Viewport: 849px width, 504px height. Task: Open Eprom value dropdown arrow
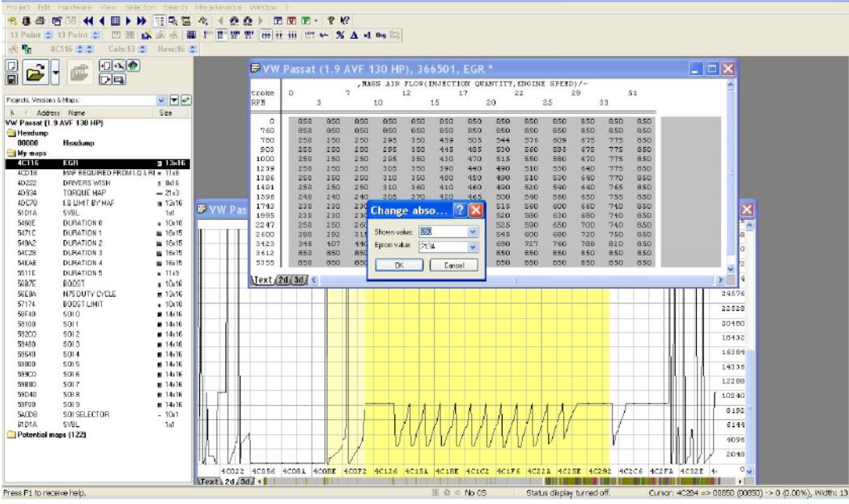coord(472,246)
